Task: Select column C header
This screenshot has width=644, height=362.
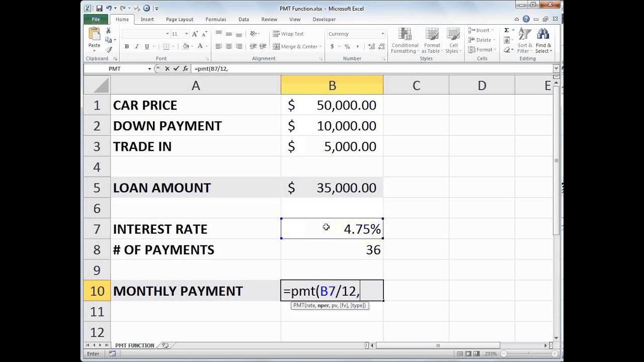Action: (x=416, y=85)
